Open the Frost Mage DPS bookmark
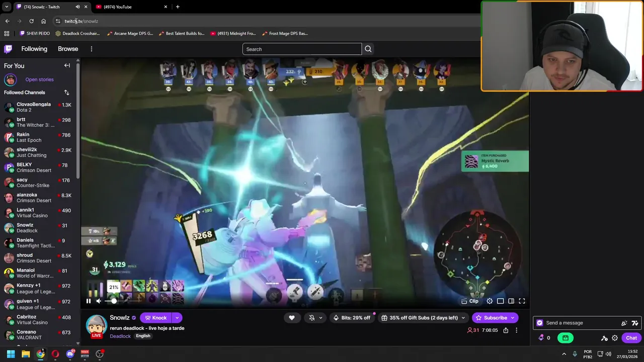 point(285,33)
